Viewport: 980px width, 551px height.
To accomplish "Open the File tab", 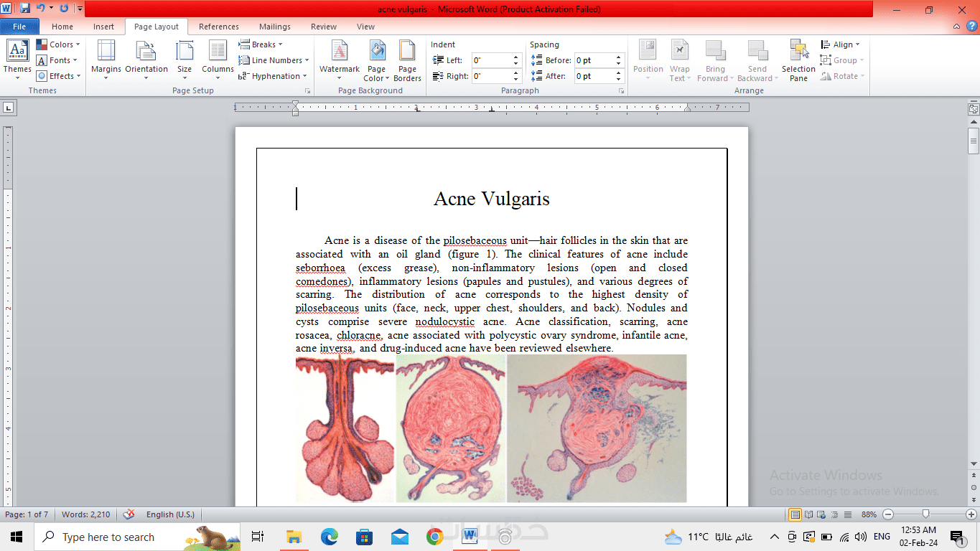I will 19,27.
